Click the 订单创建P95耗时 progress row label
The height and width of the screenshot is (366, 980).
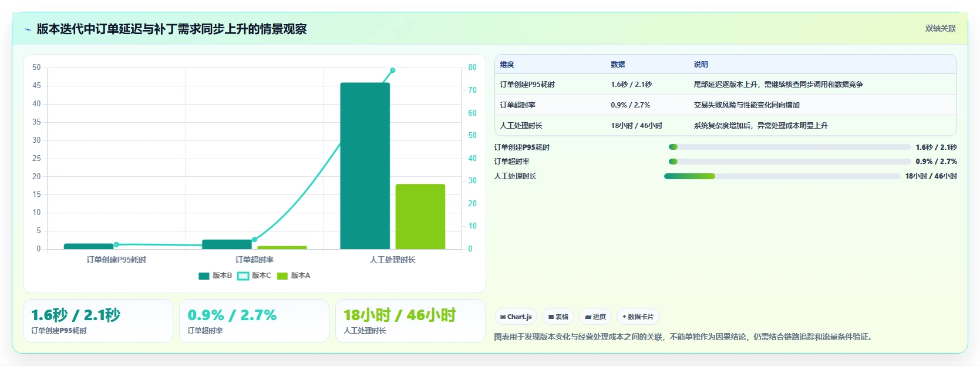pos(521,147)
